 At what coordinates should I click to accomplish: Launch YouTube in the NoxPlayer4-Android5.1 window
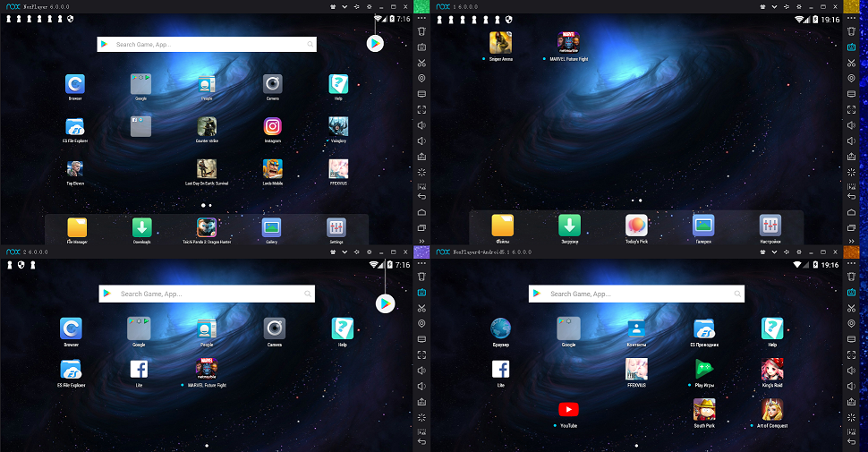pos(568,409)
